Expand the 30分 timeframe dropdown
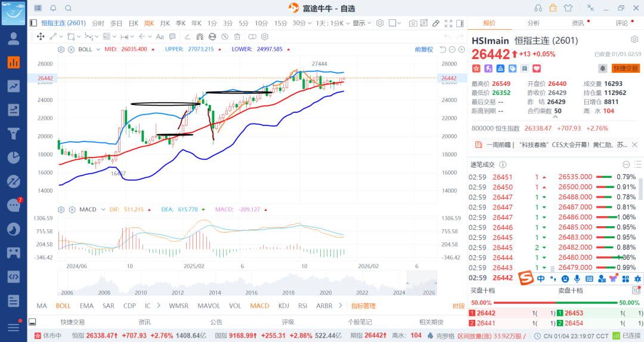 click(x=309, y=23)
